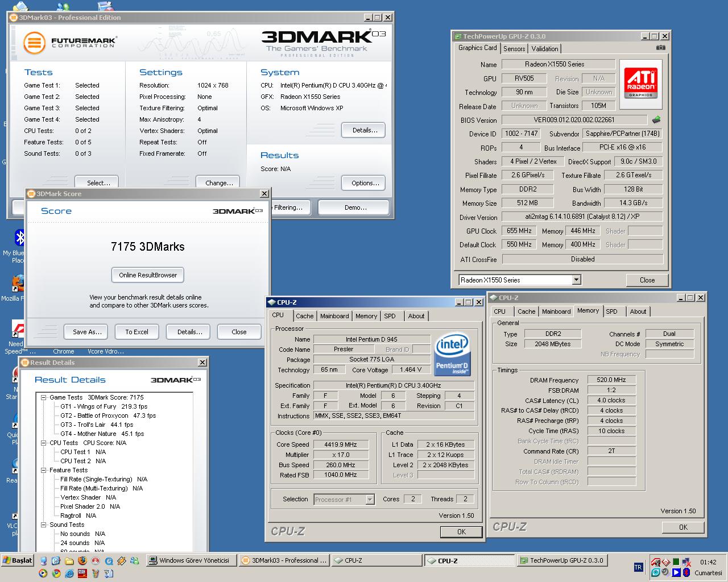This screenshot has width=728, height=582.
Task: Select GT2 - Battle of Proxycon result row
Action: 108,415
